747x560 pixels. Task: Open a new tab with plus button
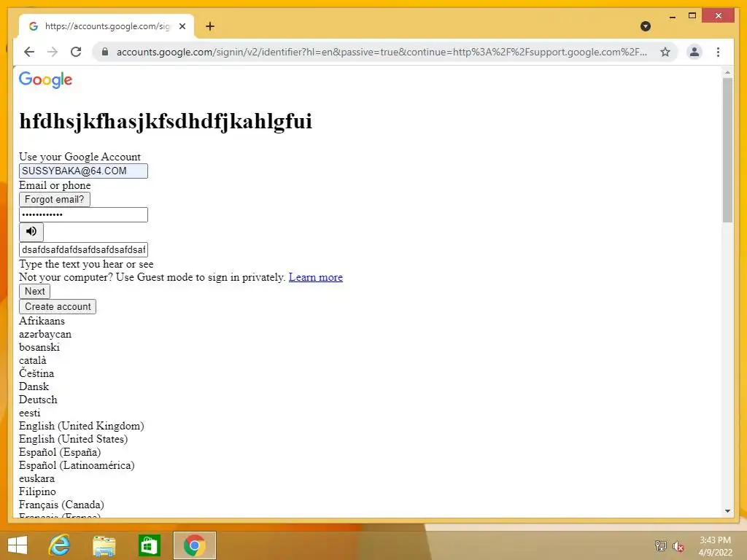pyautogui.click(x=210, y=26)
